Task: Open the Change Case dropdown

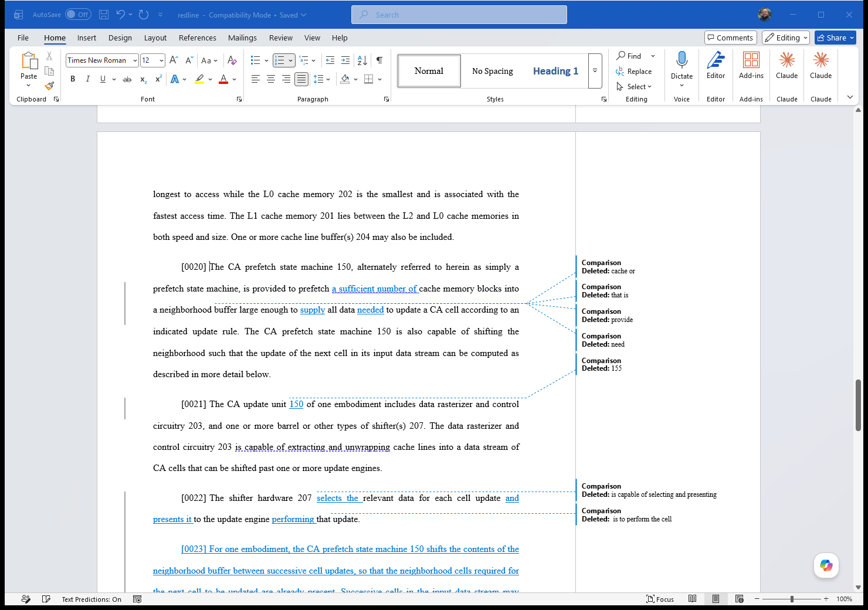Action: point(209,60)
